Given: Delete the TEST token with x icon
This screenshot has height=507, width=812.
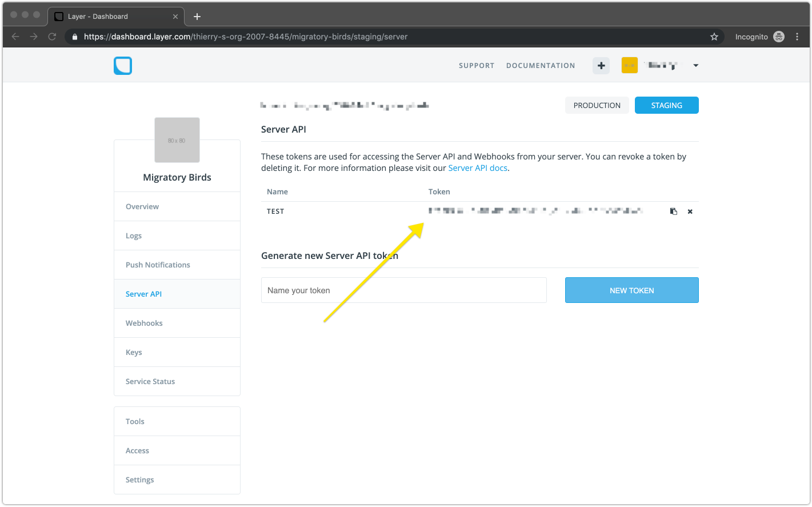Looking at the screenshot, I should (690, 211).
